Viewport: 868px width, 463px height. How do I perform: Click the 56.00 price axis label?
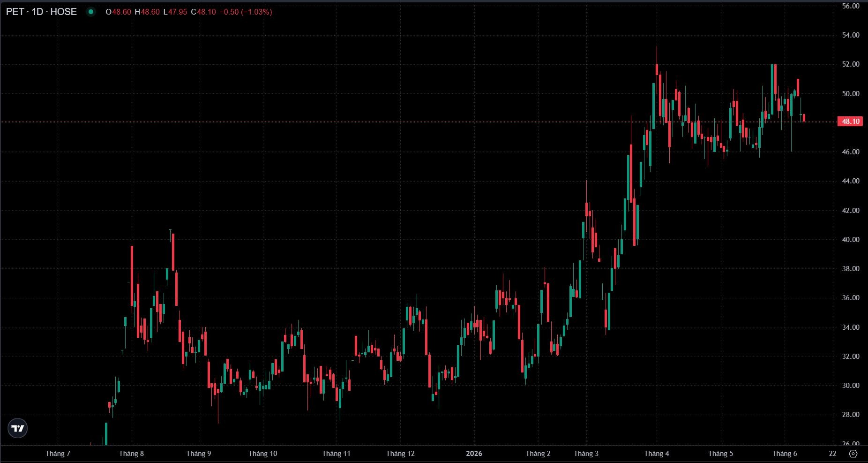[851, 6]
